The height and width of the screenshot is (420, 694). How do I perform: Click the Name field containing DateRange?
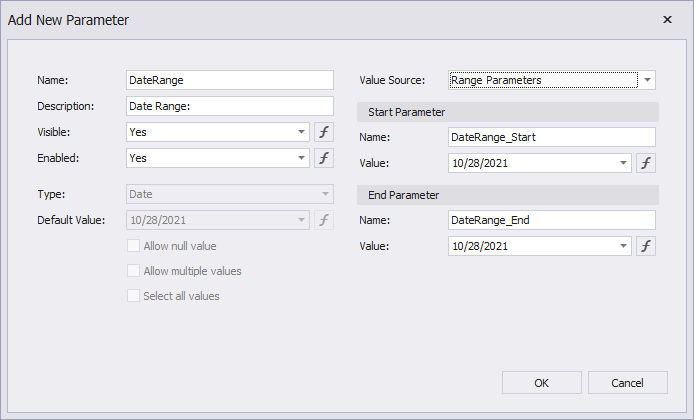[229, 80]
